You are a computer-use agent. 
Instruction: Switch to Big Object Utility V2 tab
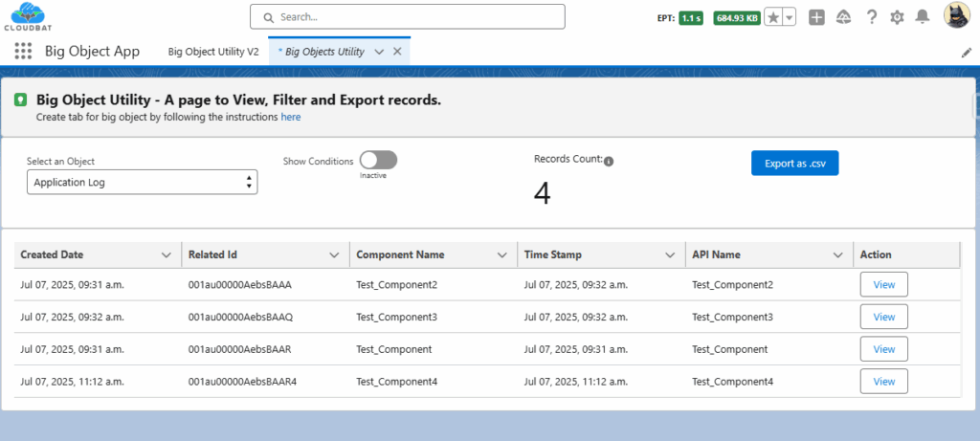coord(212,52)
